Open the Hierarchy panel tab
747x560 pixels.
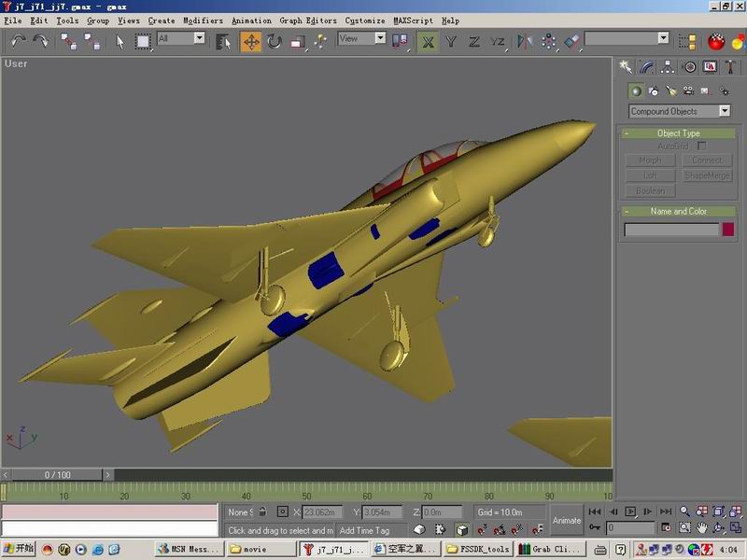668,67
